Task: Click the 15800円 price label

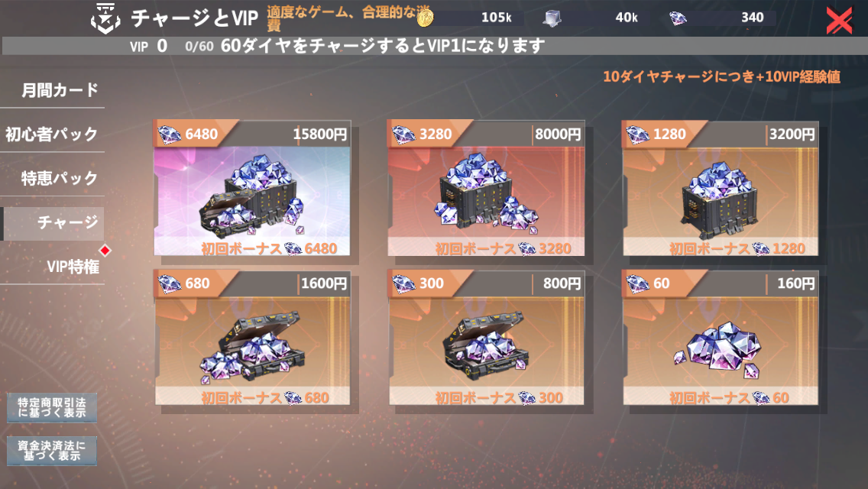Action: tap(320, 134)
